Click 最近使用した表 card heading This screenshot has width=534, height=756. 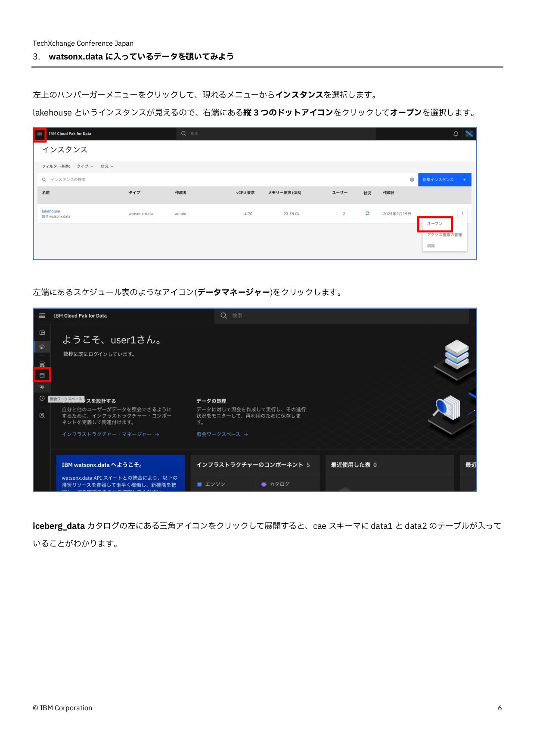click(x=351, y=465)
